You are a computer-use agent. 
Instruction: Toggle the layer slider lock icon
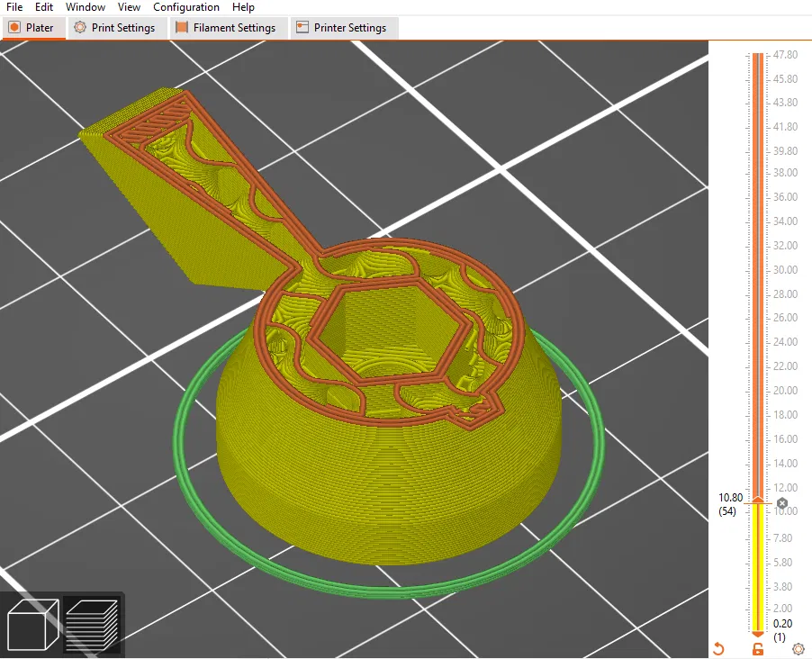pyautogui.click(x=758, y=648)
